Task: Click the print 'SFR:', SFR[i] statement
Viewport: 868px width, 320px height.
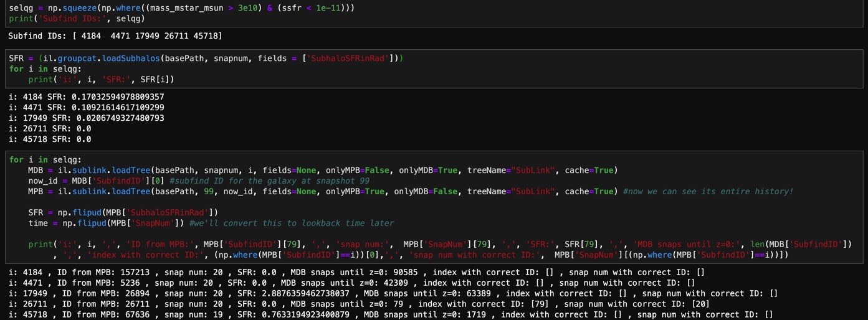Action: (101, 79)
